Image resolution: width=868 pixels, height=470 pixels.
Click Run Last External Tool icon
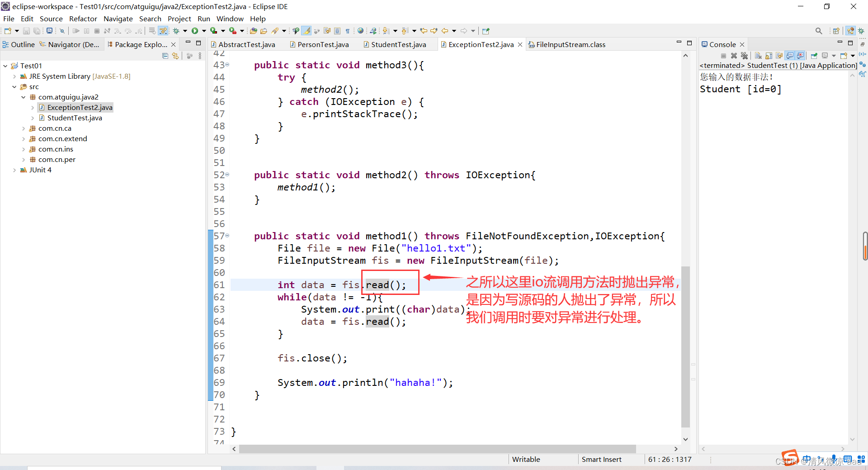232,31
